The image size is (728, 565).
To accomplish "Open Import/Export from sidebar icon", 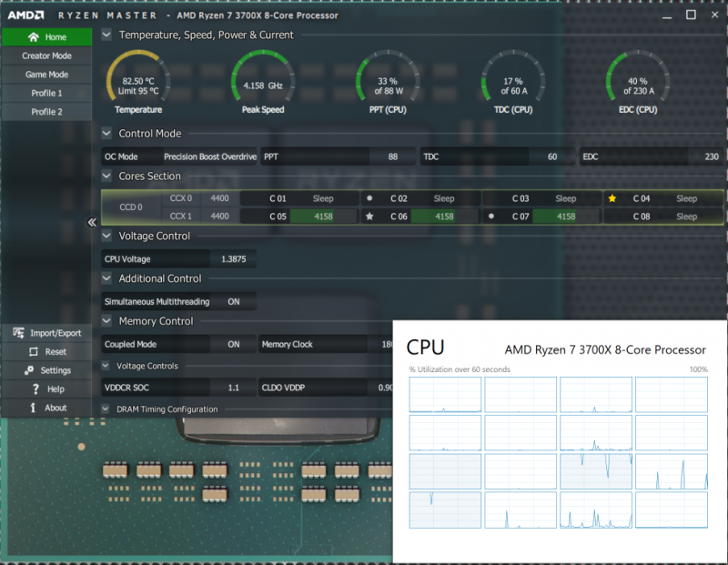I will pyautogui.click(x=18, y=333).
